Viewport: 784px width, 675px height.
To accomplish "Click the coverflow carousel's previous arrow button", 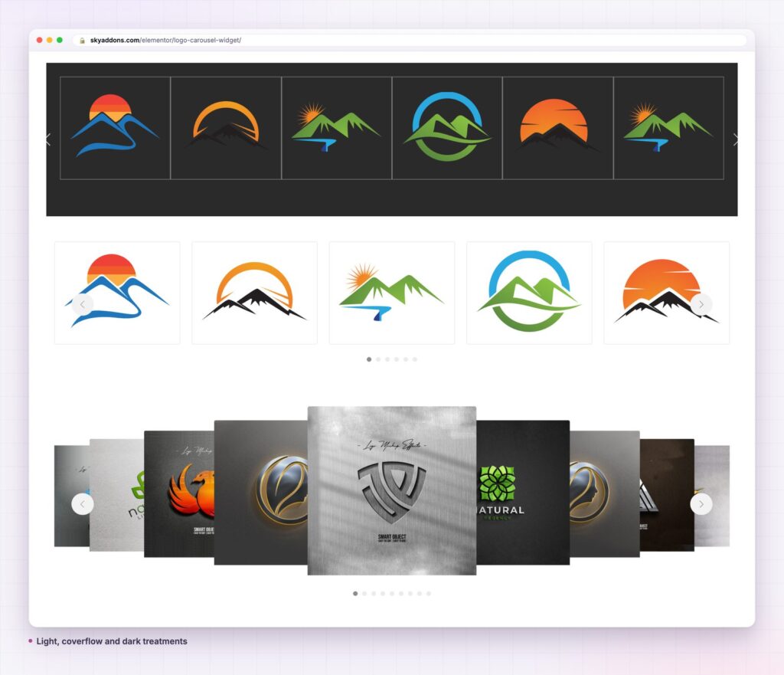I will tap(83, 504).
